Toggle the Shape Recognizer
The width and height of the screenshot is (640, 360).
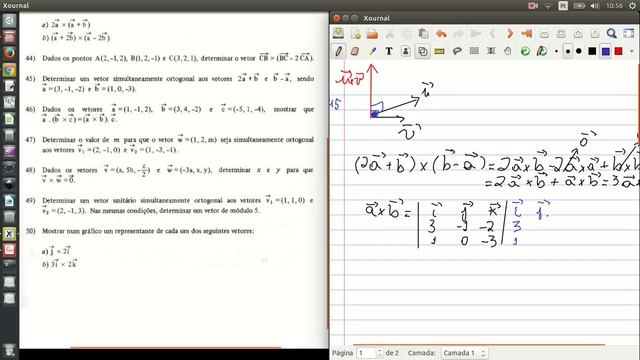(422, 51)
